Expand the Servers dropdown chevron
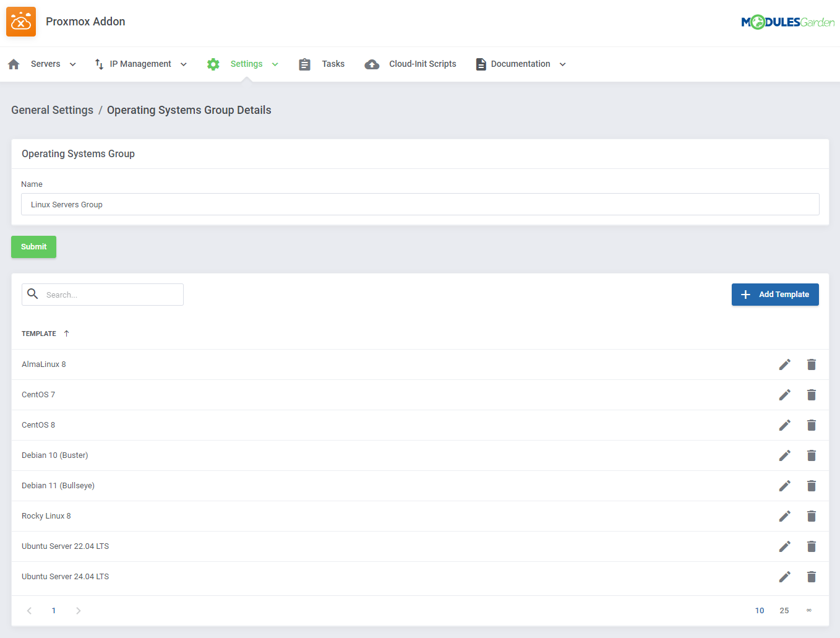 [73, 64]
